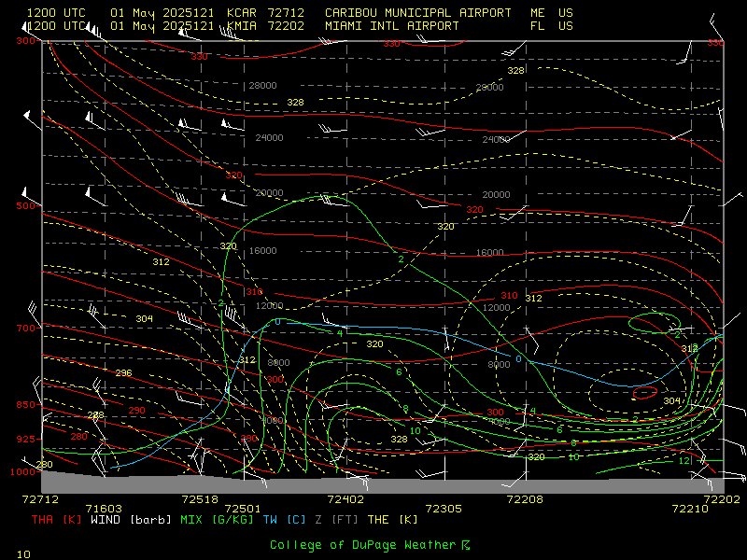Select station label 71603 on axis

click(104, 509)
